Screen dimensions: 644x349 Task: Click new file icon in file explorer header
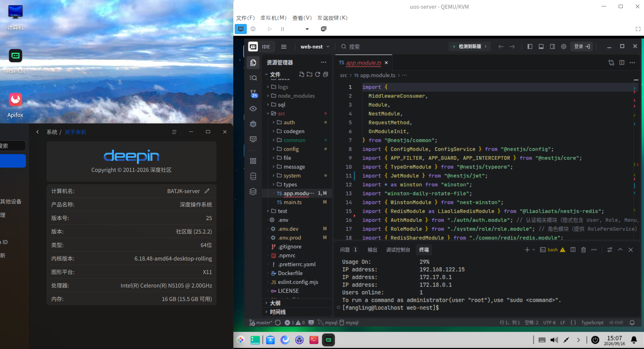pos(301,75)
